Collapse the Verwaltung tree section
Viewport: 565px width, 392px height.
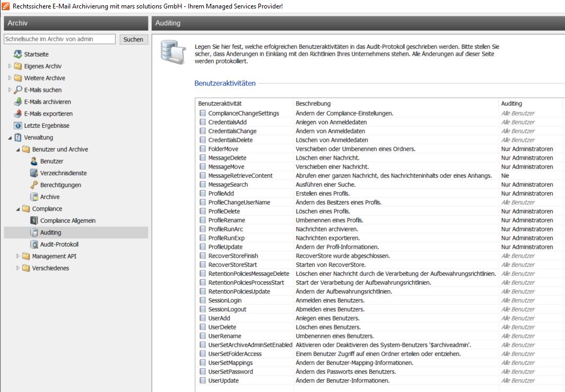[10, 138]
